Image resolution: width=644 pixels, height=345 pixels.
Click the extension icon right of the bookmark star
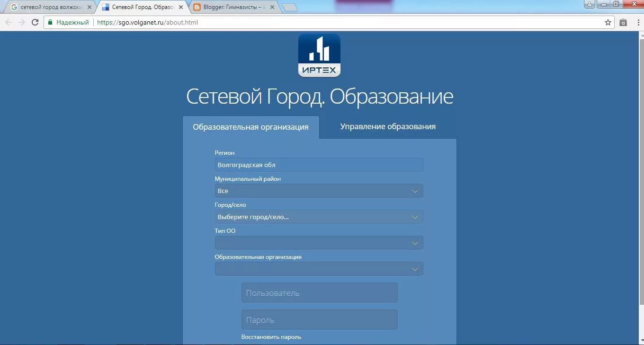pyautogui.click(x=623, y=22)
